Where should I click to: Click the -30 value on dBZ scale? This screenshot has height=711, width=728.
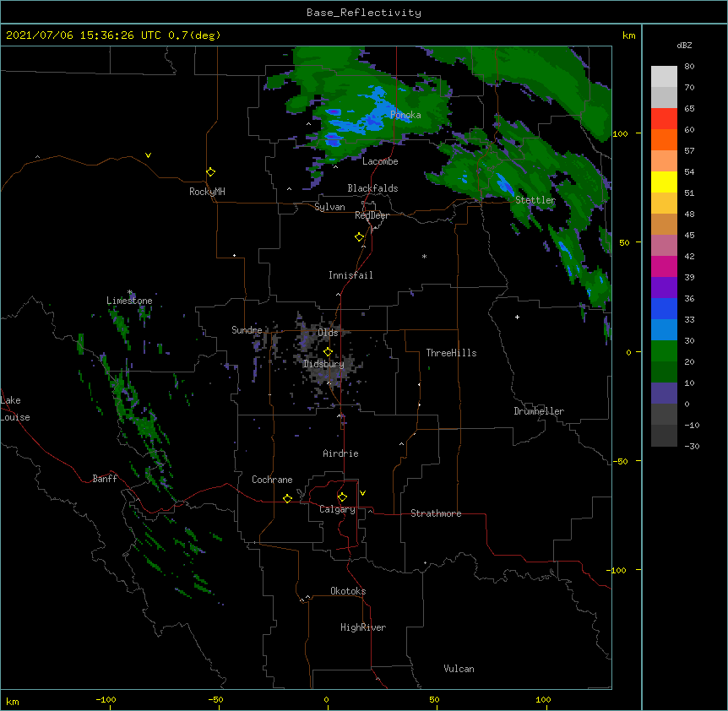tap(692, 446)
